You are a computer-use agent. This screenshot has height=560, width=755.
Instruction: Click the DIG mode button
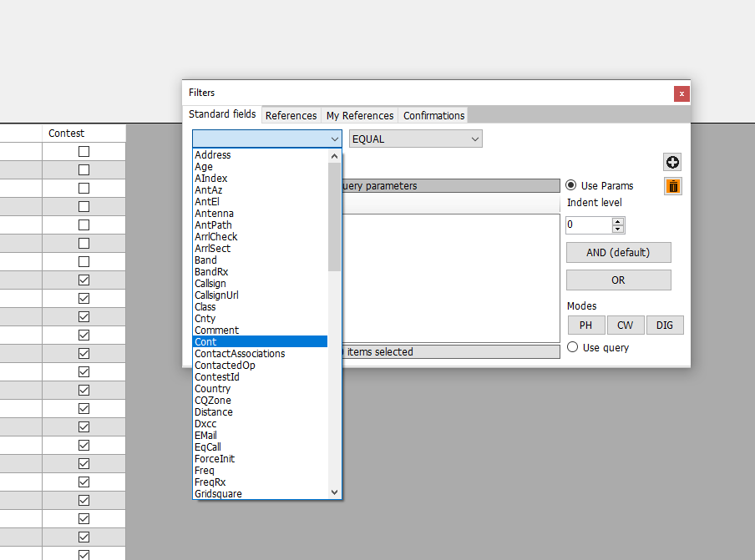coord(665,325)
